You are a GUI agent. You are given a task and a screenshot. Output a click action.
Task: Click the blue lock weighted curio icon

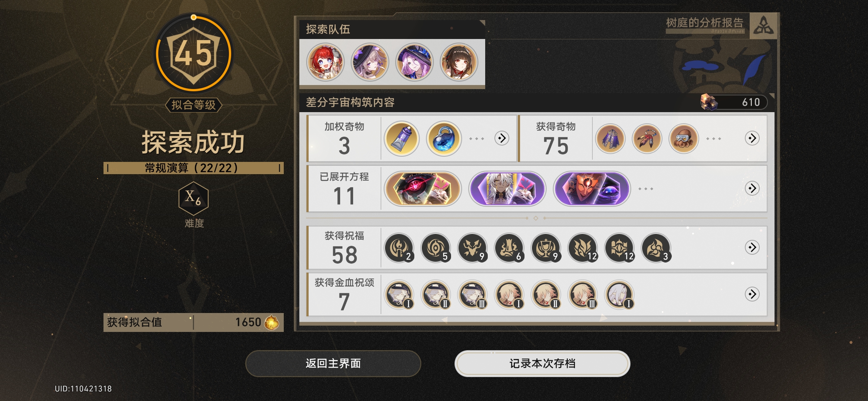pyautogui.click(x=444, y=138)
